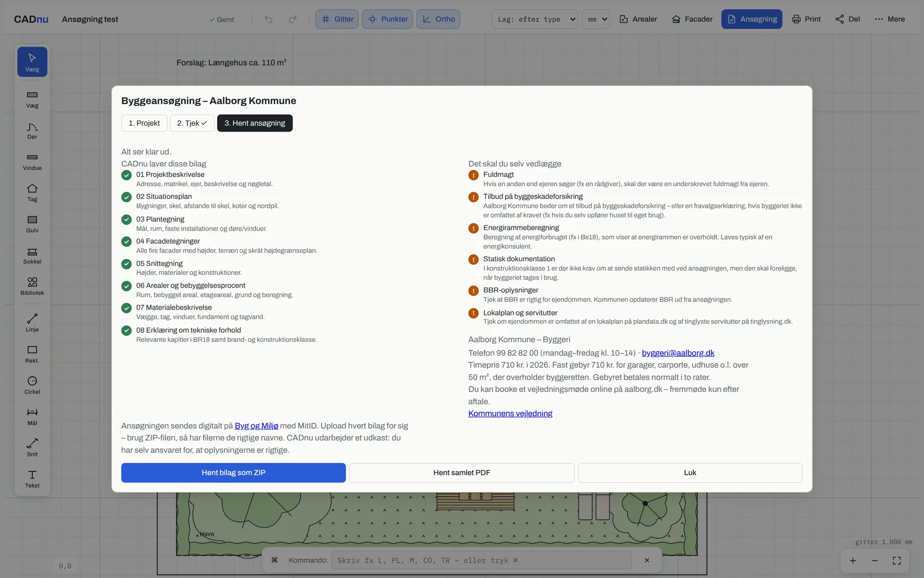The height and width of the screenshot is (578, 924).
Task: Toggle Ortho mode
Action: pos(438,19)
